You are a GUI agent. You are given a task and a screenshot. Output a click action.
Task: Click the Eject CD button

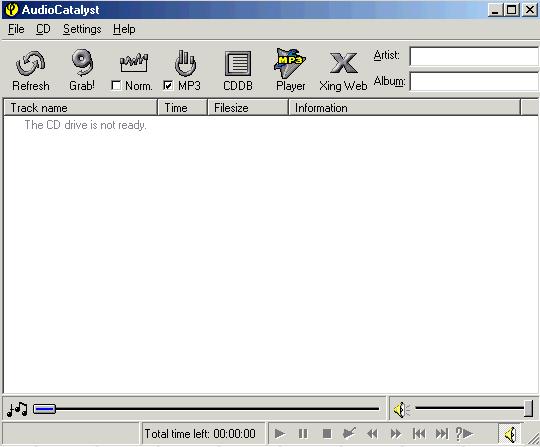(x=349, y=433)
